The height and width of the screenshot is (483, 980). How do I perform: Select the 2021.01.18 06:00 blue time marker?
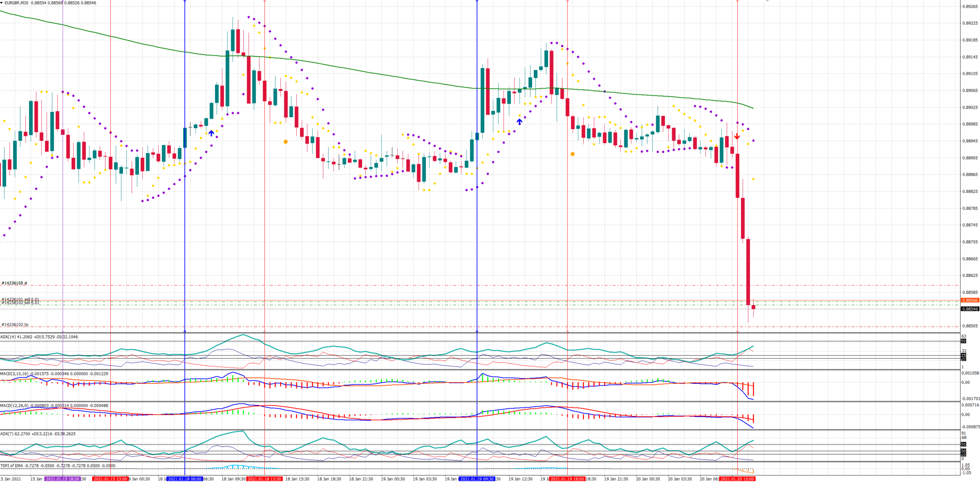coord(185,479)
